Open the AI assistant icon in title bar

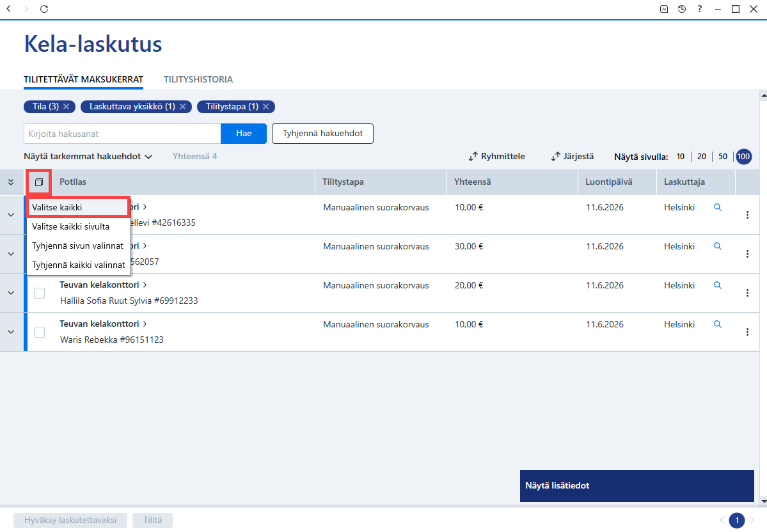tap(664, 9)
